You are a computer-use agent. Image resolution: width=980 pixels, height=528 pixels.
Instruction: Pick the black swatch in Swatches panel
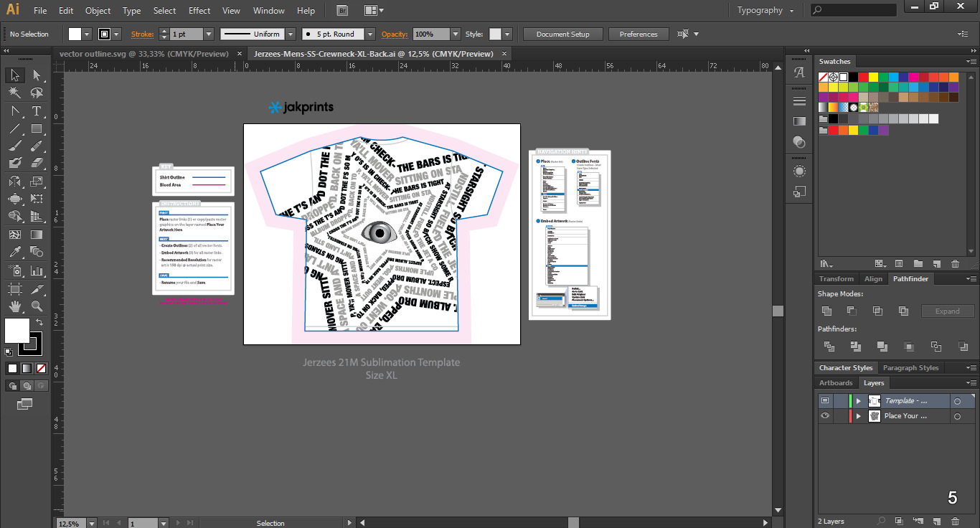[853, 77]
